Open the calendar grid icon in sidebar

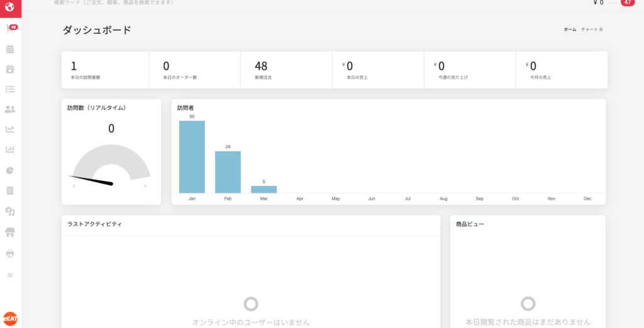(10, 49)
